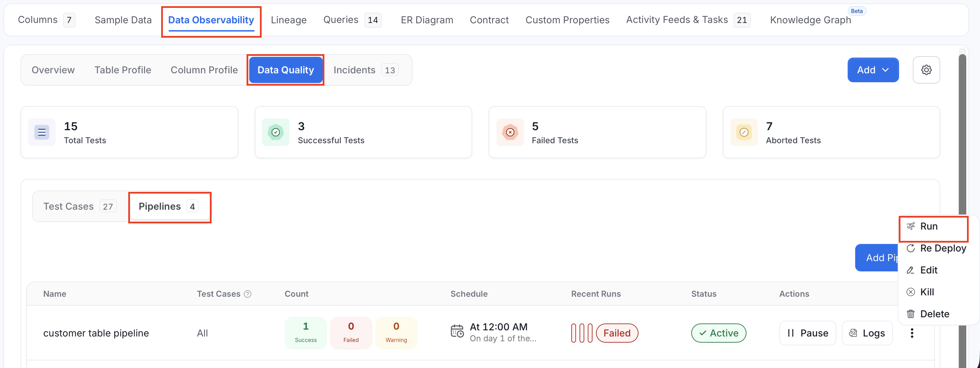Click the Run rocket icon in menu
The height and width of the screenshot is (368, 980).
coord(910,226)
